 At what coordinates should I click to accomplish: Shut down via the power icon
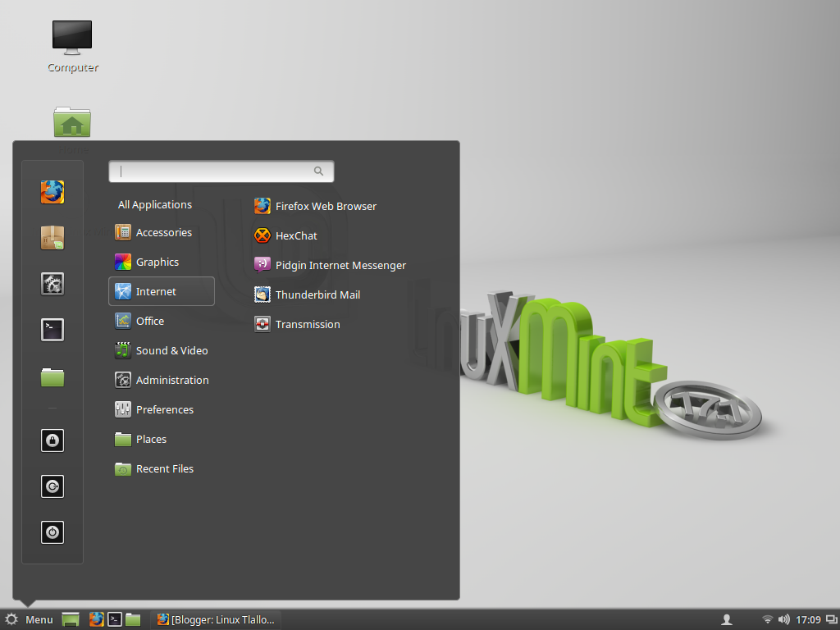[x=52, y=532]
